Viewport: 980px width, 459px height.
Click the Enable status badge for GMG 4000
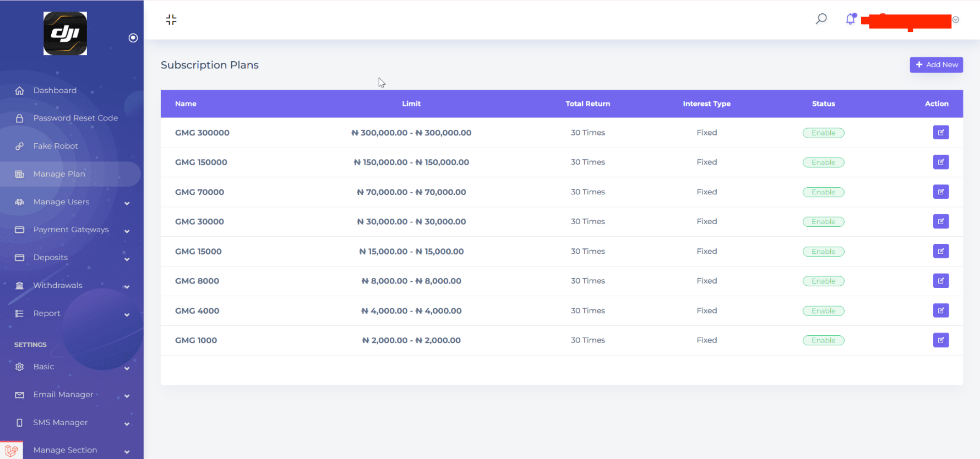[823, 311]
